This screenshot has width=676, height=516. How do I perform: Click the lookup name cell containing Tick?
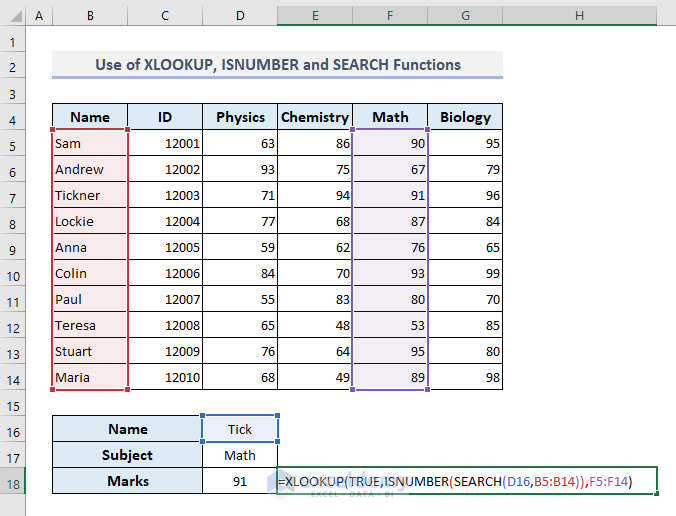240,429
